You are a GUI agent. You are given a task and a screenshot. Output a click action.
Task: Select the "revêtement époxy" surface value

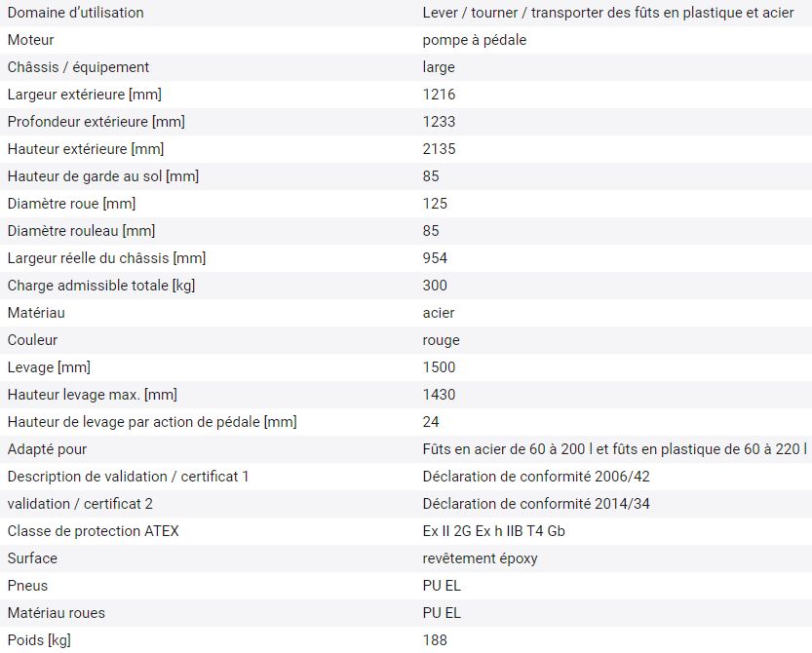[x=480, y=558]
